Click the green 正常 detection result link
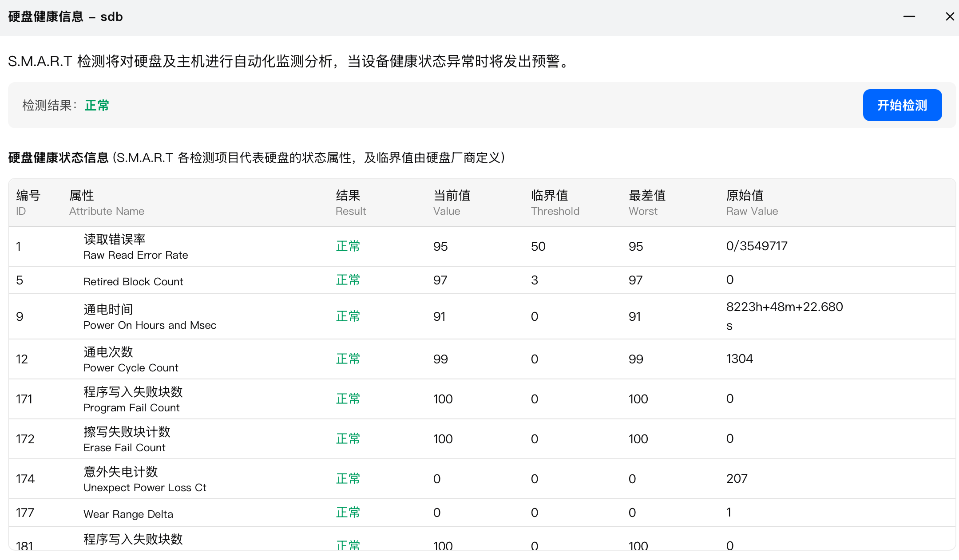This screenshot has height=560, width=959. click(97, 105)
